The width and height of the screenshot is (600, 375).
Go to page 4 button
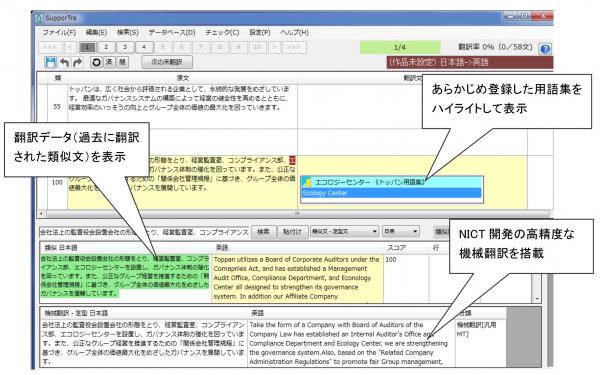(x=144, y=47)
